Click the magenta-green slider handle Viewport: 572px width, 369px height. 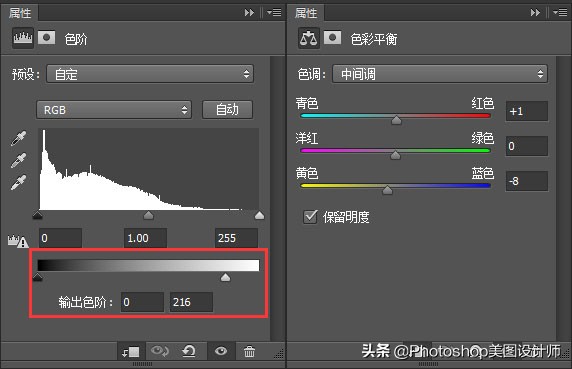click(x=395, y=155)
